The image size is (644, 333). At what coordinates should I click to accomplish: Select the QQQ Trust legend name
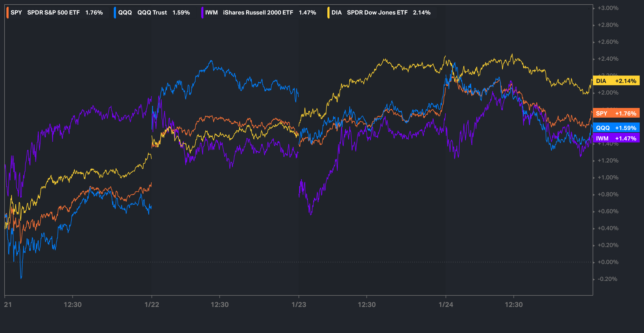(x=152, y=13)
